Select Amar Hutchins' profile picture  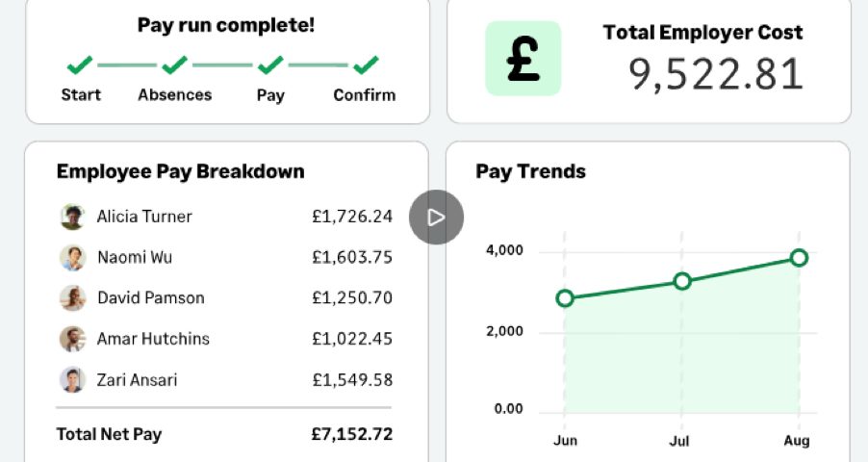click(72, 339)
